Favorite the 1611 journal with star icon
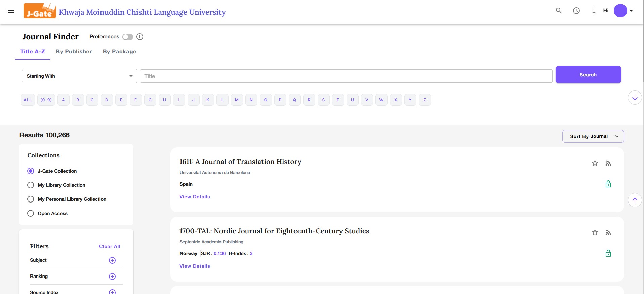 pos(595,163)
